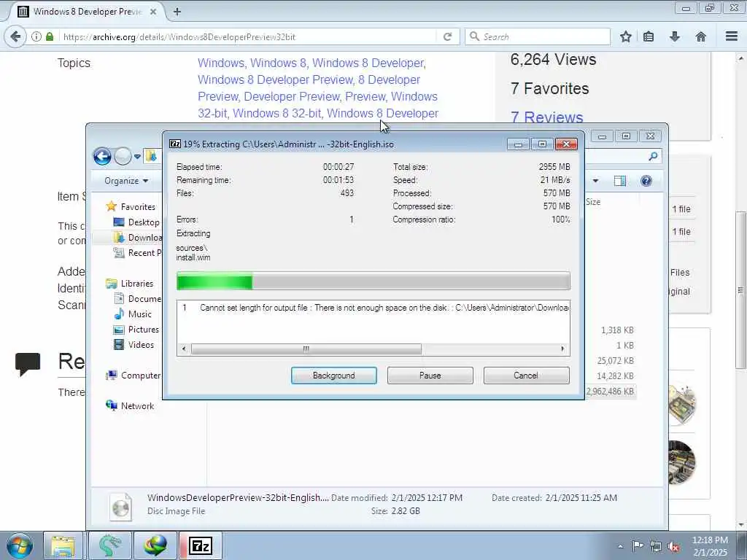Pause the 7-Zip extraction
This screenshot has height=560, width=747.
pos(430,376)
